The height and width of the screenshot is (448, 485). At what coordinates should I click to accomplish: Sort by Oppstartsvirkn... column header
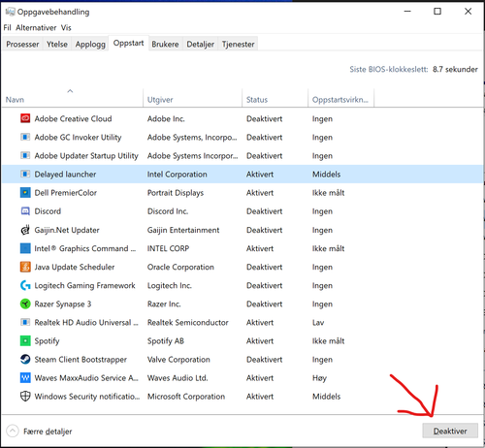point(340,98)
